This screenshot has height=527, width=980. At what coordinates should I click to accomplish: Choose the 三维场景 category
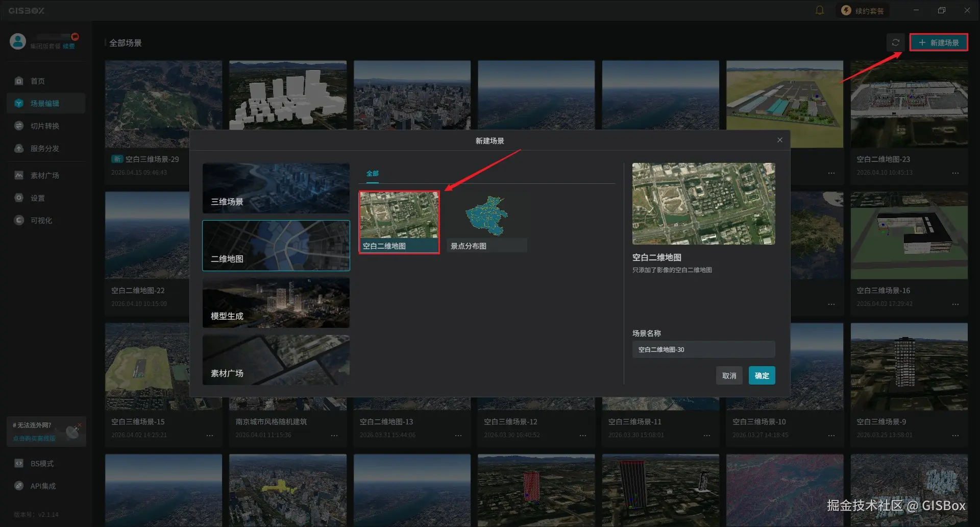276,188
